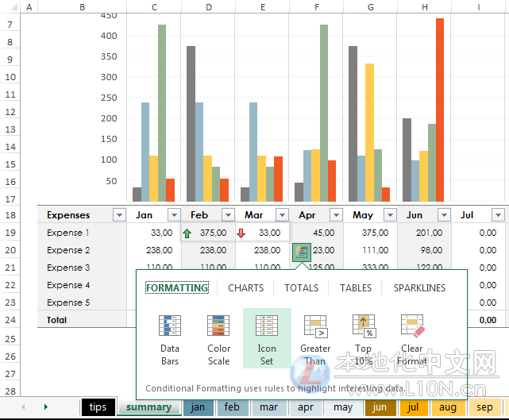Click the orange Jun bar in chart
Viewport: 509px width, 420px height.
coord(440,110)
